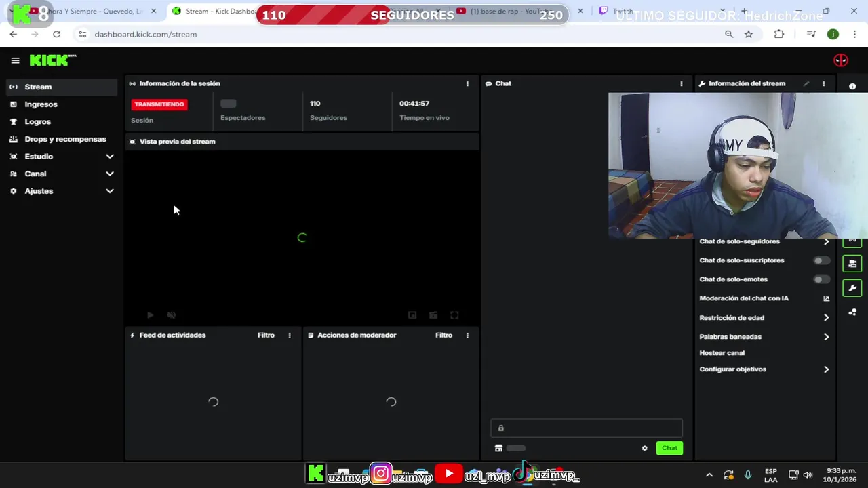Open the chat shop icon
868x488 pixels.
(x=498, y=448)
